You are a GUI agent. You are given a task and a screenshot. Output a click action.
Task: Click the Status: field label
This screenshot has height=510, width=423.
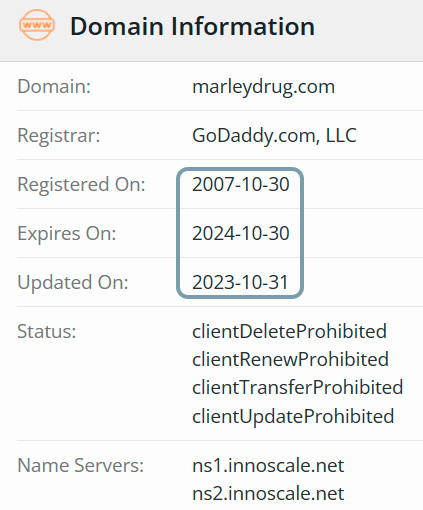[x=47, y=331]
